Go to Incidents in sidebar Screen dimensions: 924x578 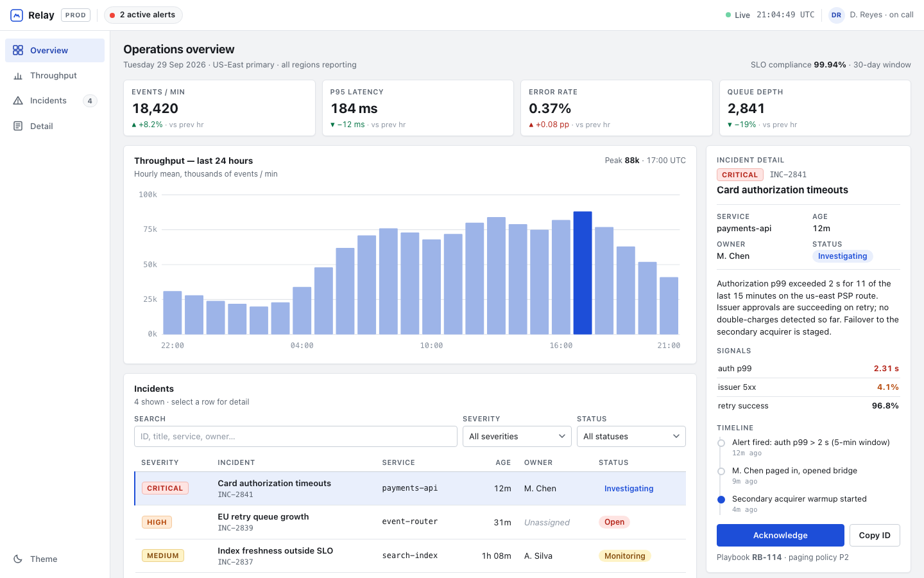(x=55, y=101)
